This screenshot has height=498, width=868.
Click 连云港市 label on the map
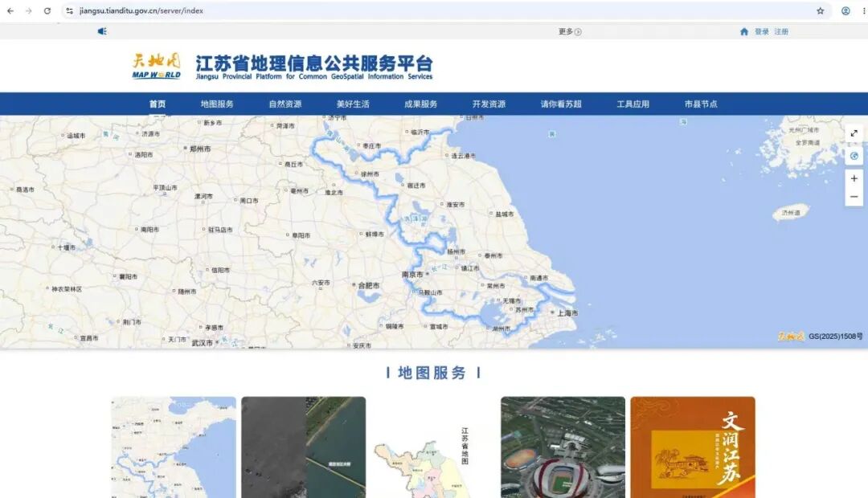(x=464, y=156)
